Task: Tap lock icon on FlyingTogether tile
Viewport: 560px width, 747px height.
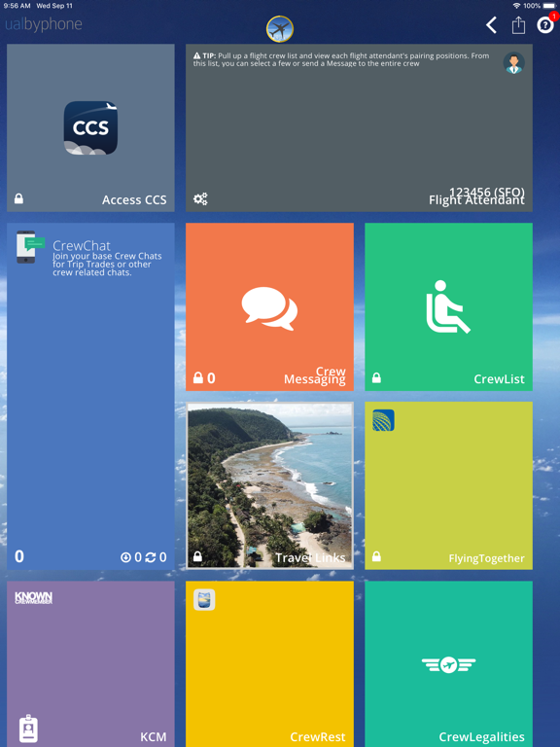Action: pyautogui.click(x=376, y=556)
